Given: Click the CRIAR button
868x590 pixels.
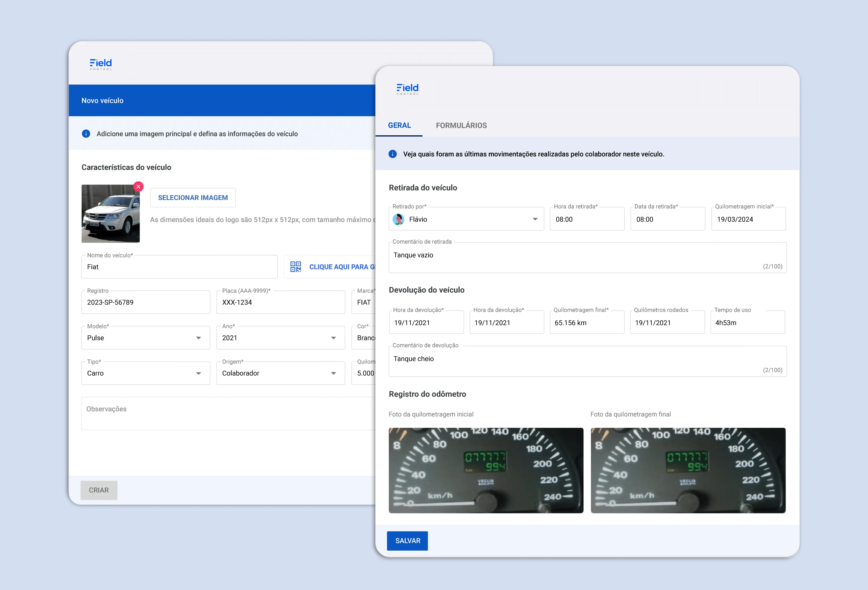Looking at the screenshot, I should [99, 490].
